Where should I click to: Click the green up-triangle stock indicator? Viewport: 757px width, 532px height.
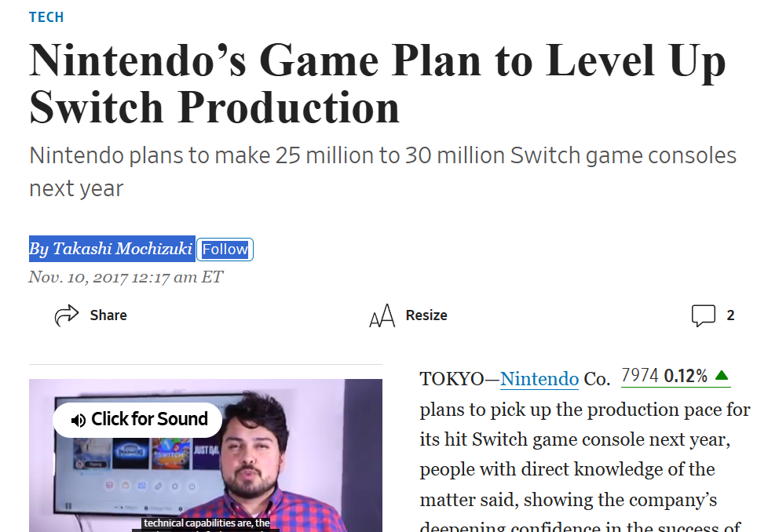[x=722, y=376]
